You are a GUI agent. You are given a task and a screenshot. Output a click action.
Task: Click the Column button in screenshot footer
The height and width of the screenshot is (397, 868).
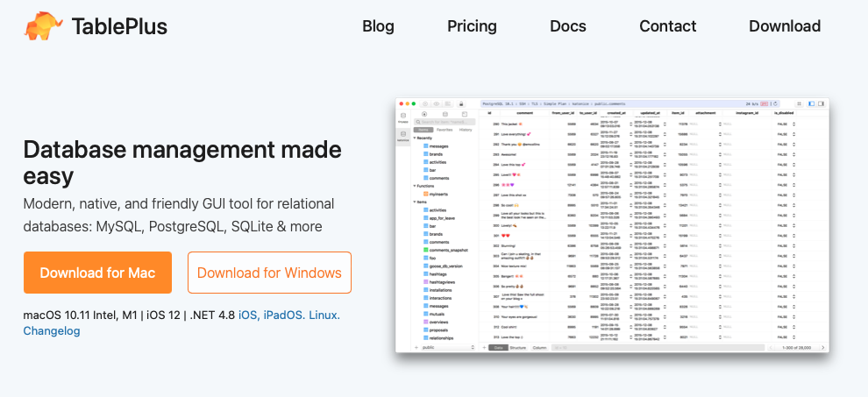click(539, 348)
